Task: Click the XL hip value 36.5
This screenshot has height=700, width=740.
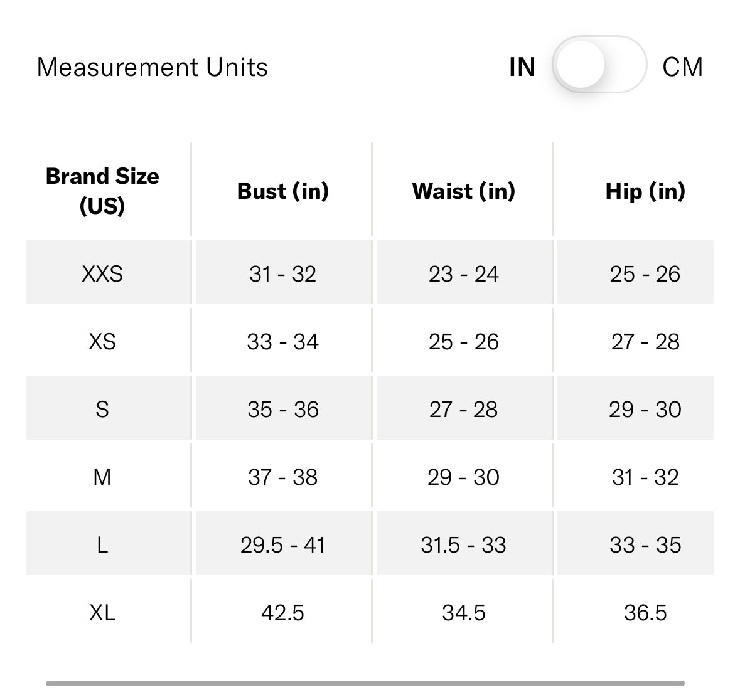Action: pyautogui.click(x=645, y=613)
